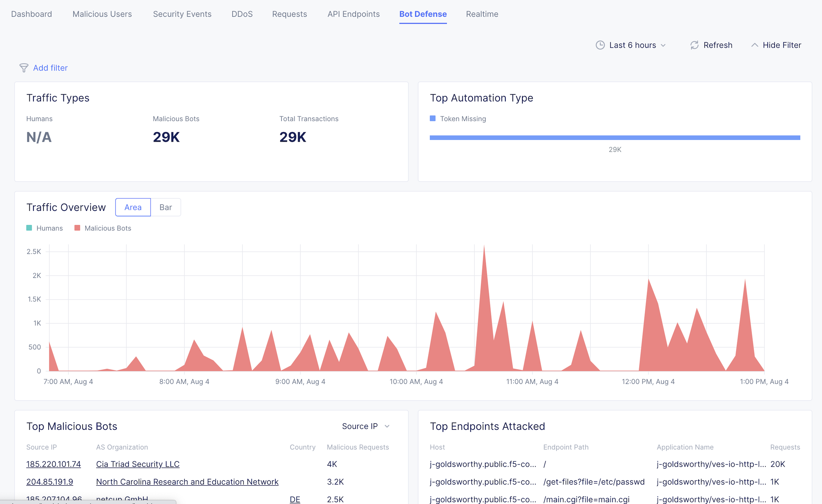Click the upward chevron next to Hide Filter
Image resolution: width=822 pixels, height=504 pixels.
[x=755, y=45]
